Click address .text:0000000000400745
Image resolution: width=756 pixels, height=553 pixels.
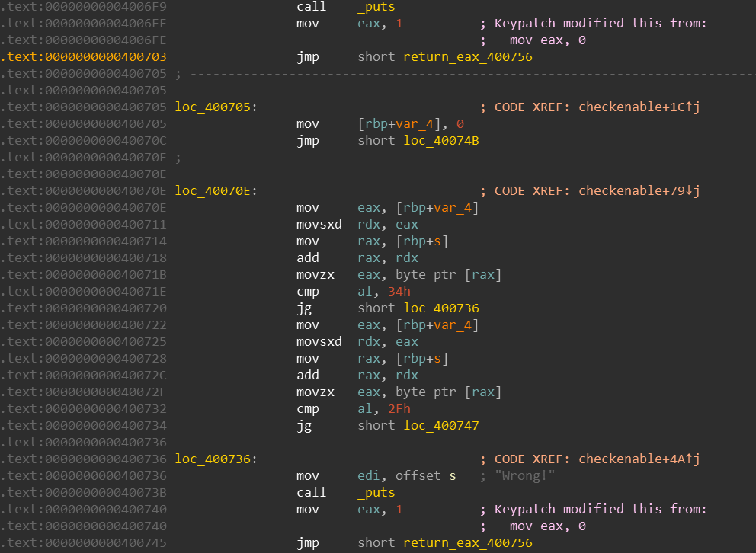click(x=84, y=543)
